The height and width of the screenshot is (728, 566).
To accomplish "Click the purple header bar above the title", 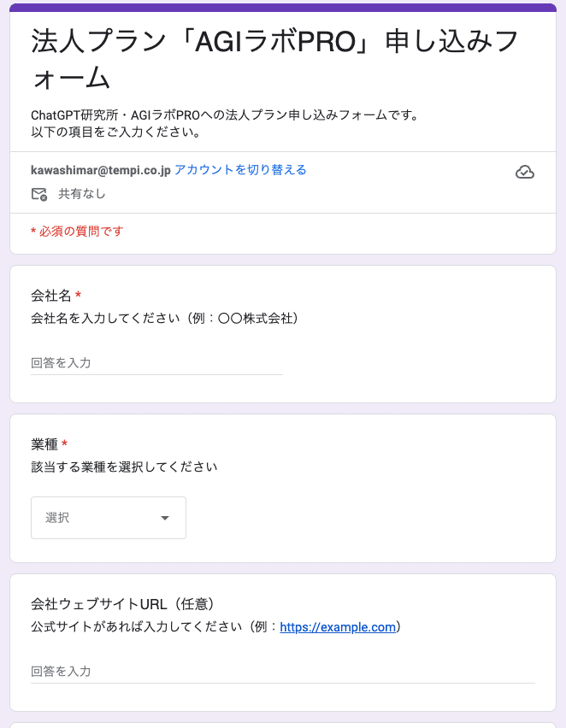I will click(x=282, y=8).
